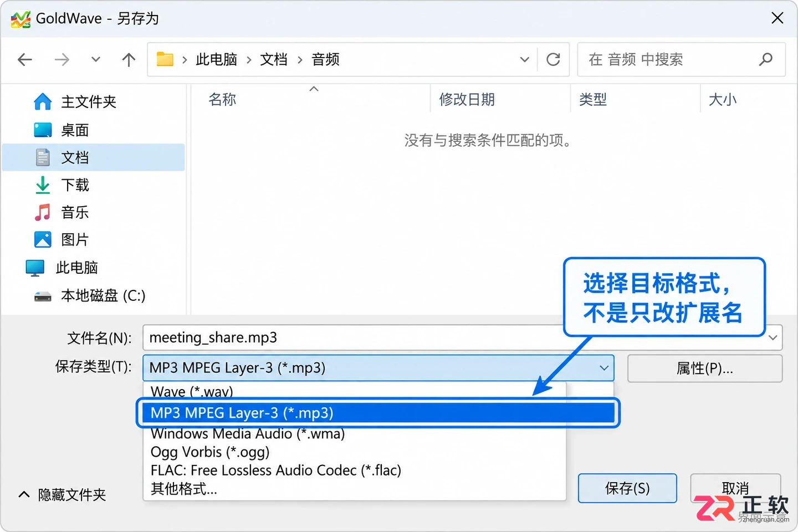Go back using the left arrow

click(x=25, y=59)
